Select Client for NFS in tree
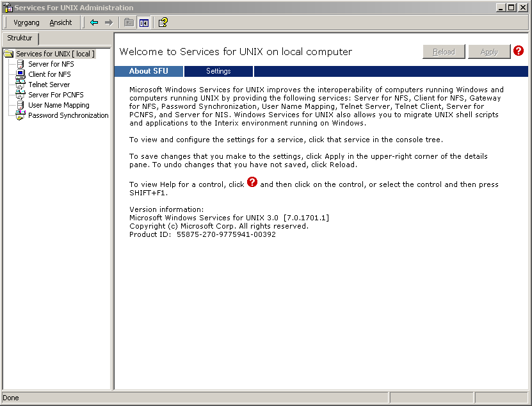 coord(49,74)
